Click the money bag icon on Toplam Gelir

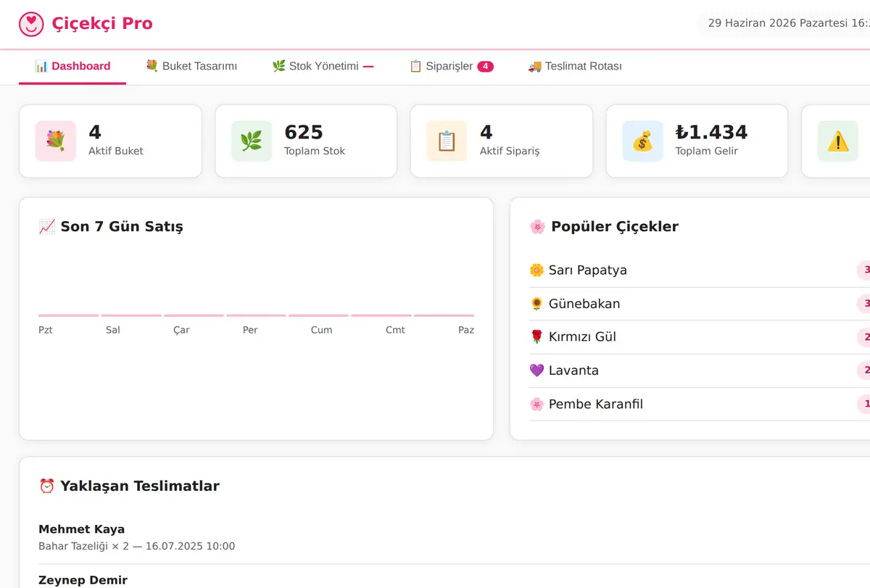click(642, 141)
